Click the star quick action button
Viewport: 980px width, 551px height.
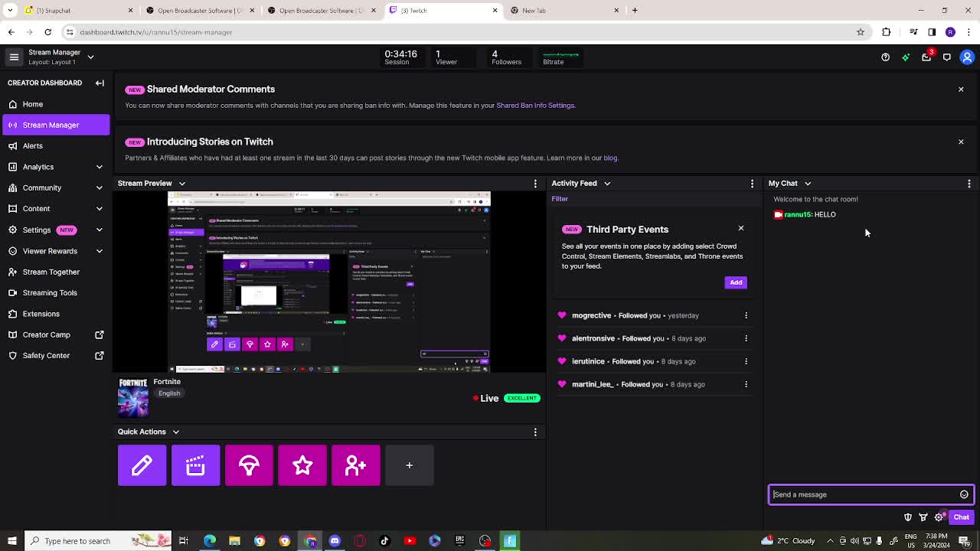[x=302, y=465]
